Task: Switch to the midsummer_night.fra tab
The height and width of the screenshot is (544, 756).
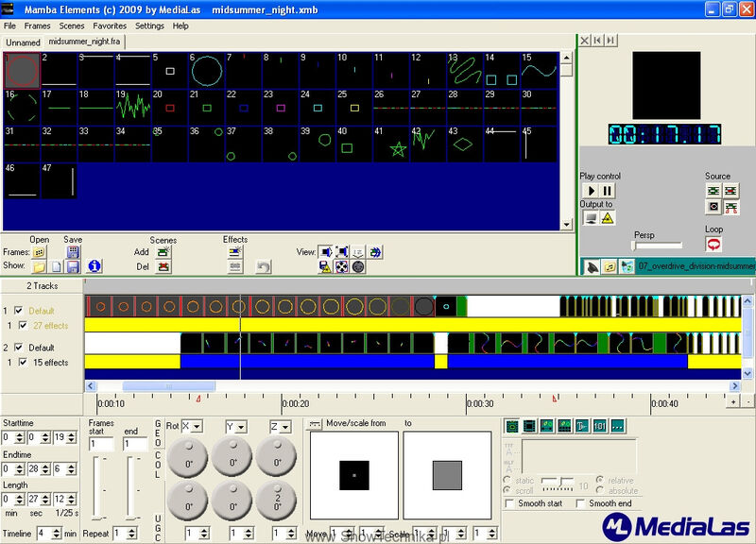Action: click(x=84, y=42)
